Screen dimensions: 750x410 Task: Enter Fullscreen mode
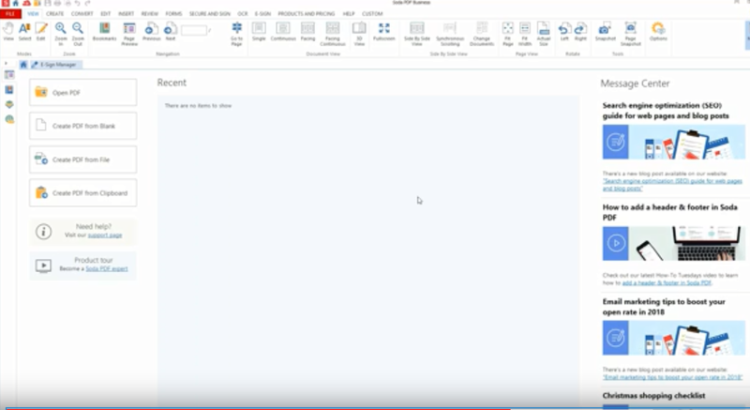(x=384, y=32)
